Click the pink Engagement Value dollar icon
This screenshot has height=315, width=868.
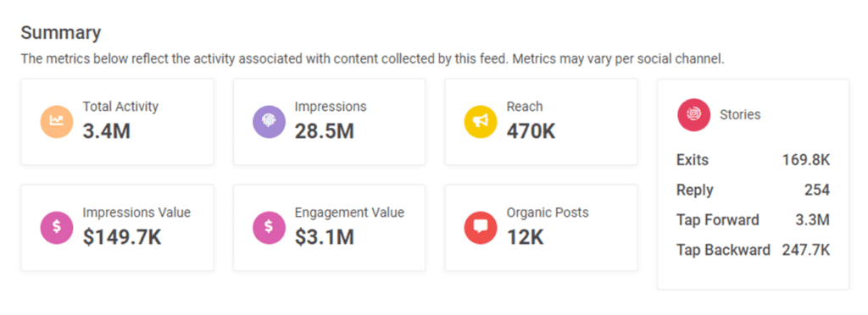[269, 228]
